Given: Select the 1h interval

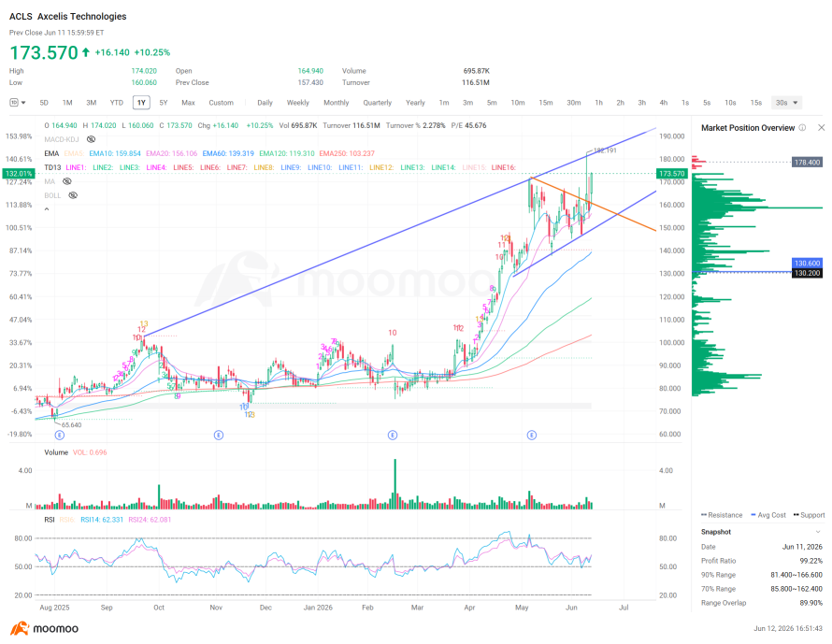Looking at the screenshot, I should [x=598, y=103].
